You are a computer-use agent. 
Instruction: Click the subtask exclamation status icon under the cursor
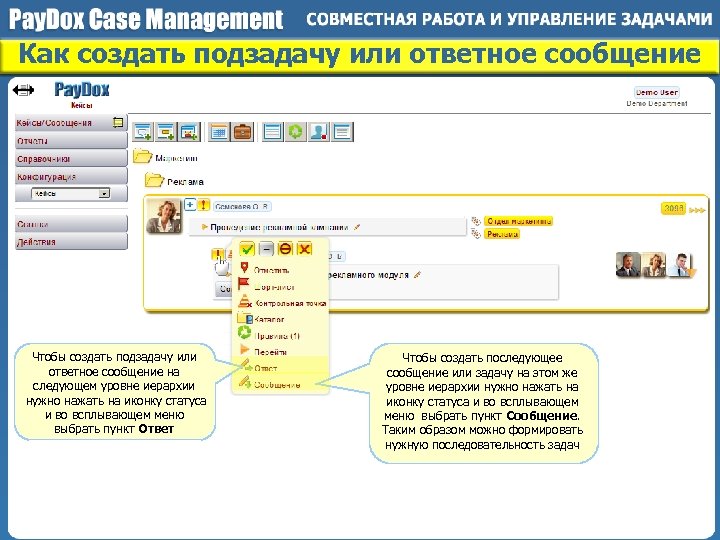click(x=218, y=254)
